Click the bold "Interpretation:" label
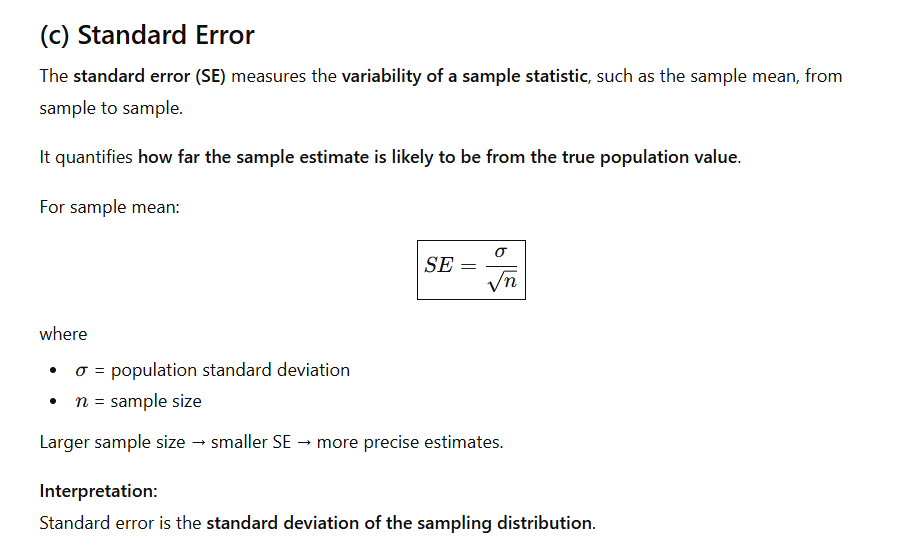Screen dimensions: 913x557 98,491
